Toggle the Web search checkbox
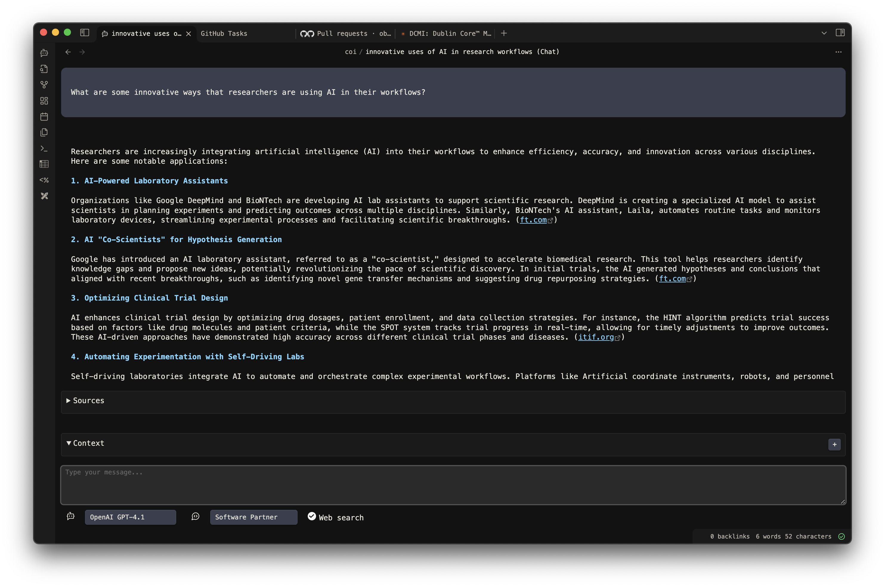The image size is (885, 588). click(x=312, y=516)
